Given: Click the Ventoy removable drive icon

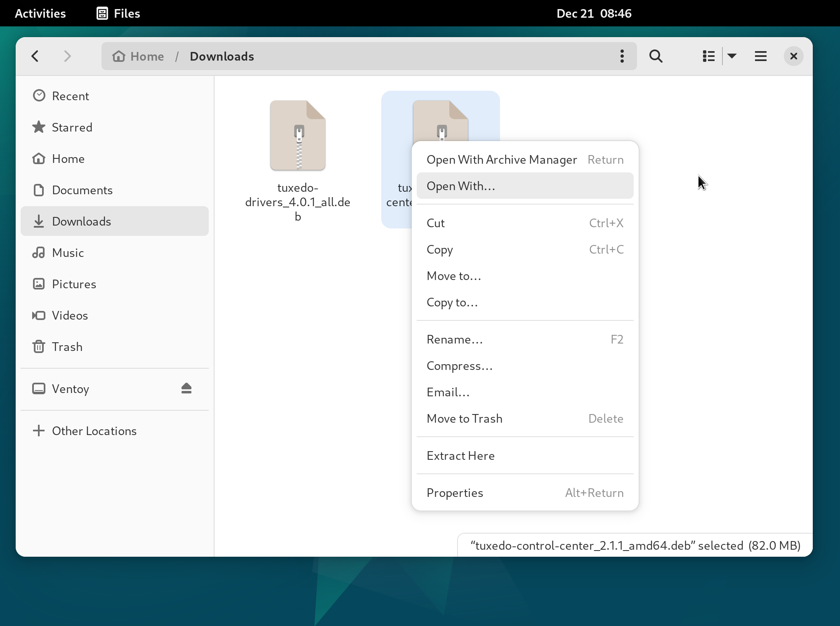Looking at the screenshot, I should point(40,388).
